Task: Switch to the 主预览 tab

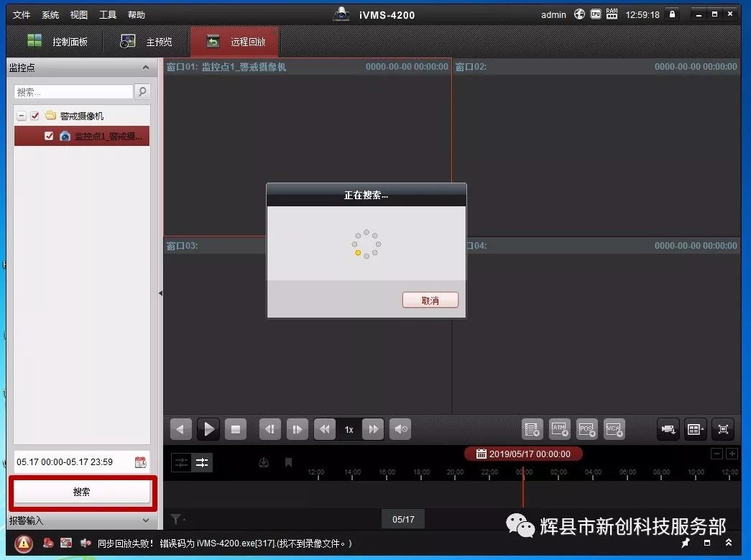Action: point(146,42)
